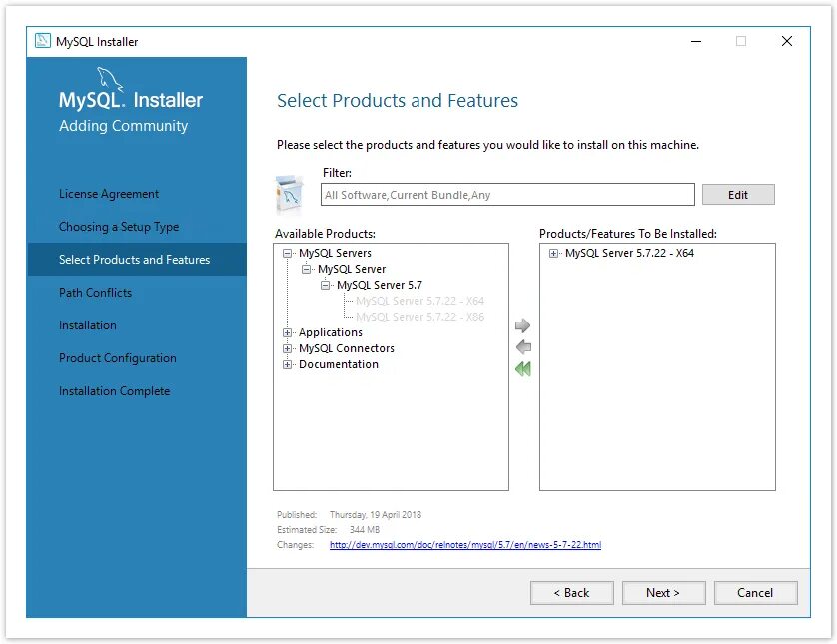Click the published date Thursday, 19 April 2018
This screenshot has width=837, height=644.
pyautogui.click(x=376, y=515)
